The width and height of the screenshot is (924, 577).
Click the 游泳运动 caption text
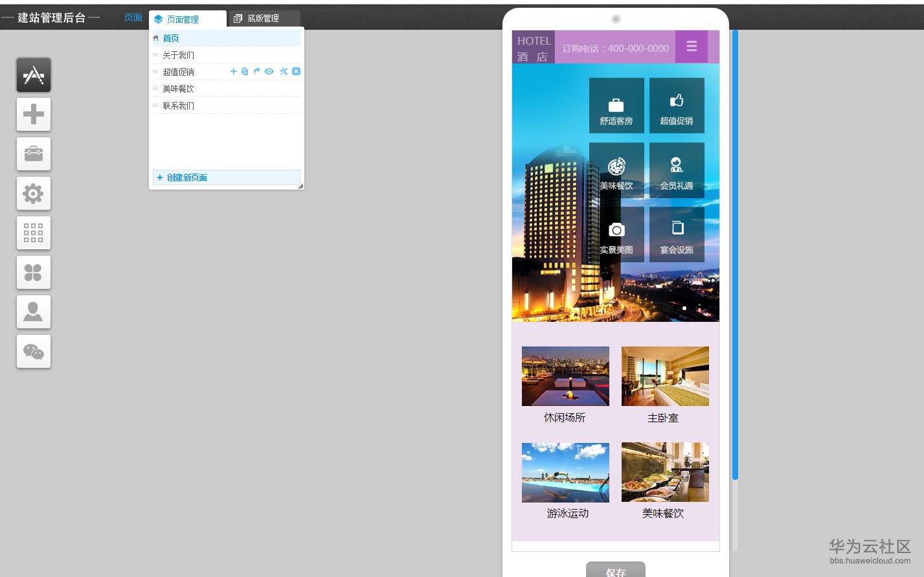[x=568, y=514]
